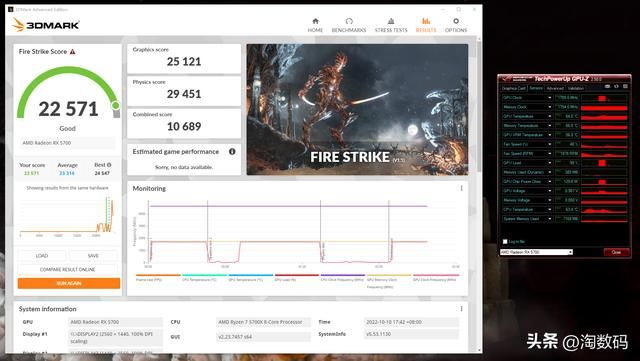Show info on estimated game performance

(232, 152)
